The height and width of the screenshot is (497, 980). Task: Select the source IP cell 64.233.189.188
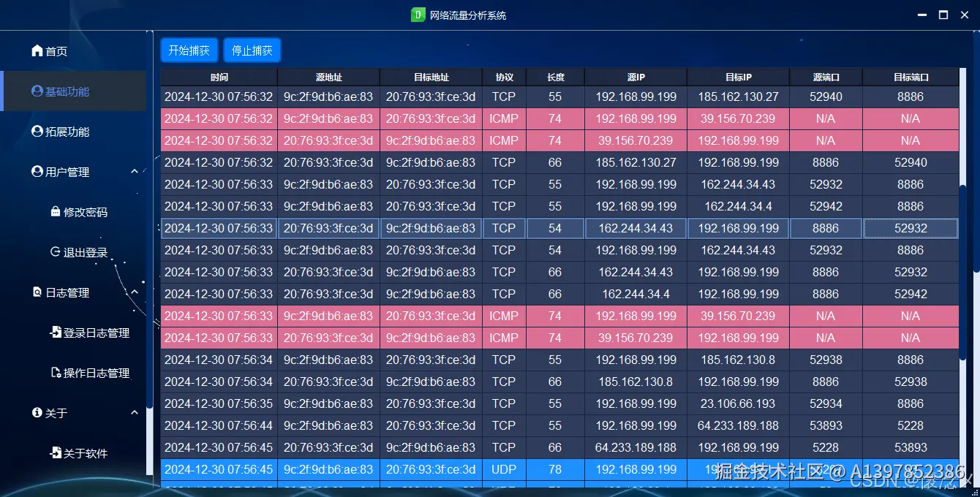click(636, 447)
